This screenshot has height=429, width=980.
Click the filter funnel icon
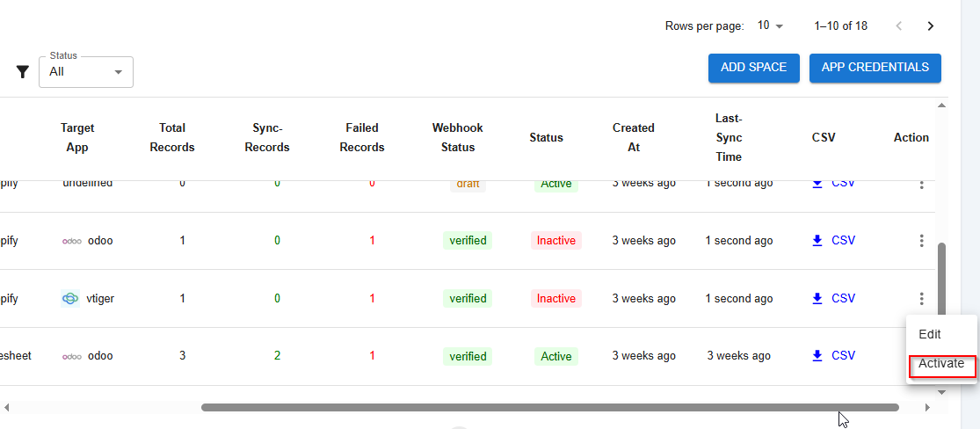[23, 72]
